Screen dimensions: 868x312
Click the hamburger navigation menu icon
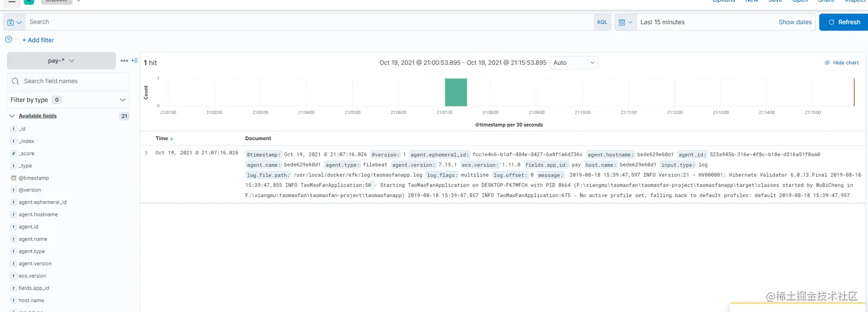click(11, 2)
